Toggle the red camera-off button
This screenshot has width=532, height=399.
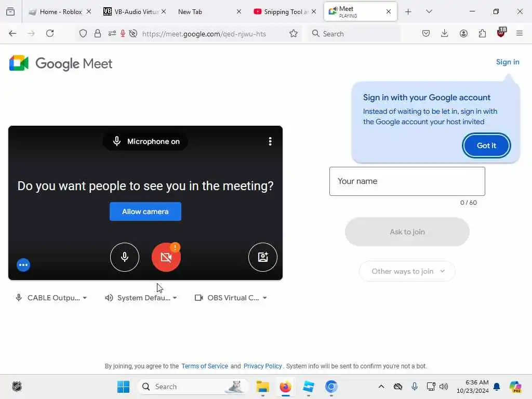(166, 257)
